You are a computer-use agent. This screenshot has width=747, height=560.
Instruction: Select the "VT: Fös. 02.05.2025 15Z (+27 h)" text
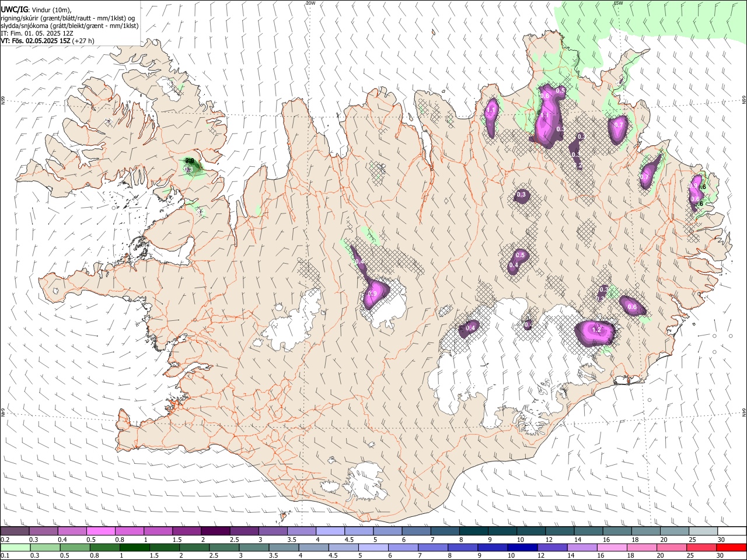47,41
